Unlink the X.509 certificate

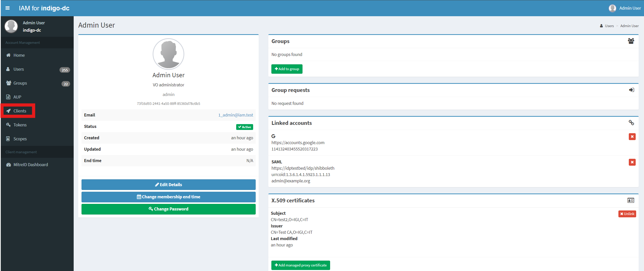[627, 214]
